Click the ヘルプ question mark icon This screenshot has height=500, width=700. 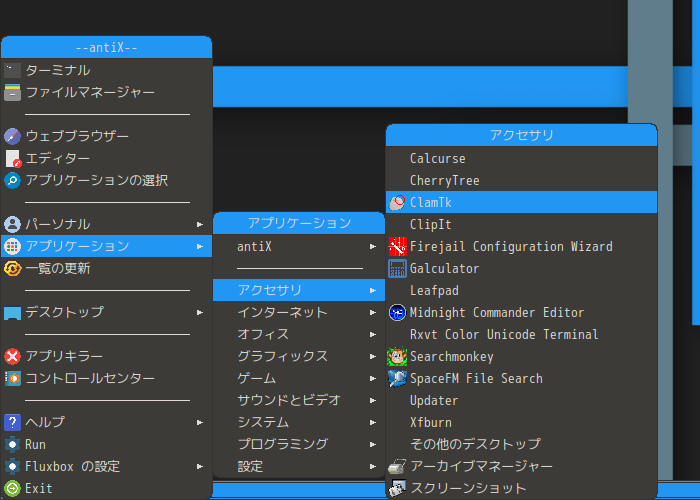12,422
